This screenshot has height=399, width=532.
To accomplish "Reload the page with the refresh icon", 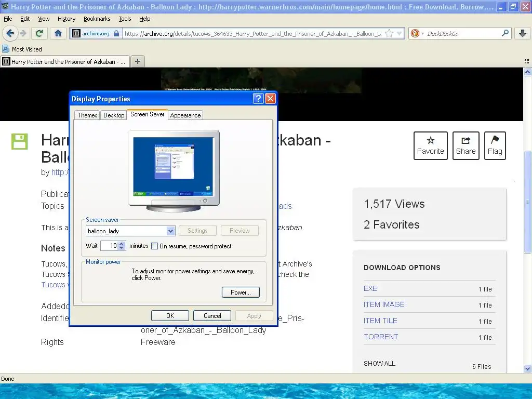I will coord(39,33).
